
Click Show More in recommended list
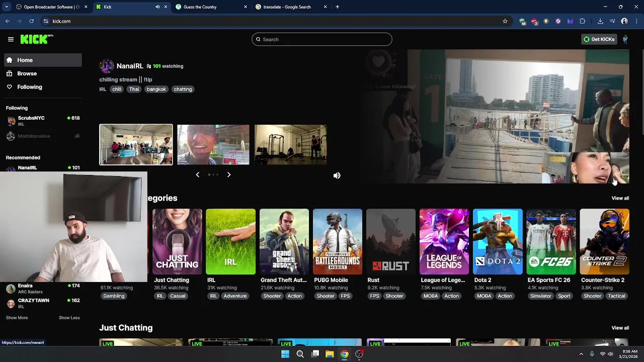17,318
